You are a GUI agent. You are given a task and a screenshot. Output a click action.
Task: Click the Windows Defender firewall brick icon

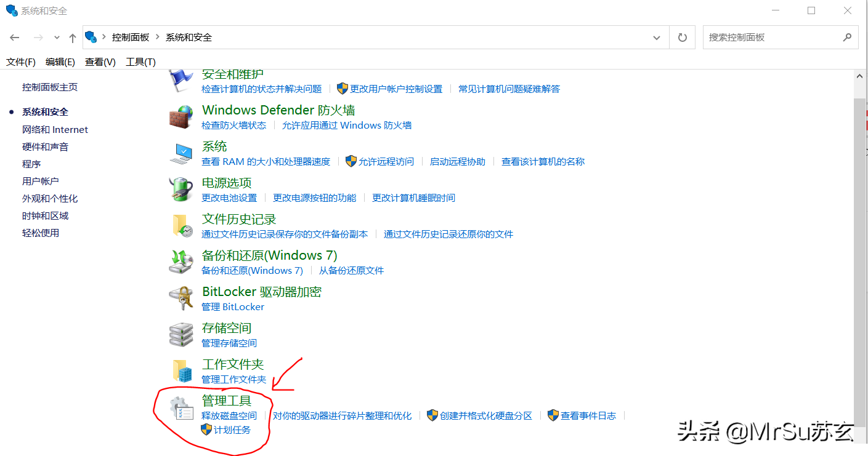[x=181, y=116]
